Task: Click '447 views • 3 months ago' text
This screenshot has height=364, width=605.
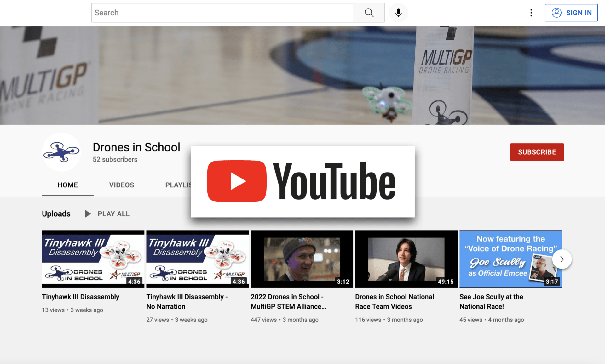Action: click(285, 320)
